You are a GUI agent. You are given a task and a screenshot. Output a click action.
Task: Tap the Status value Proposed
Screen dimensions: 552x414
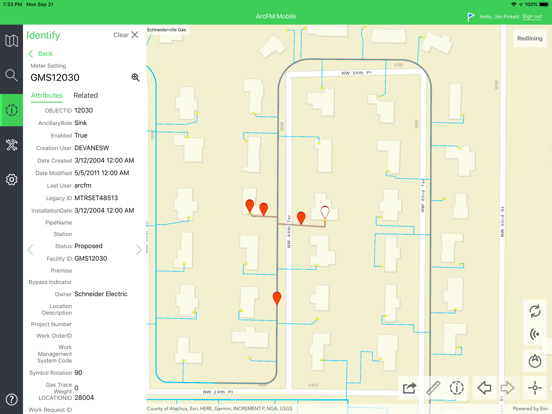[x=88, y=246]
